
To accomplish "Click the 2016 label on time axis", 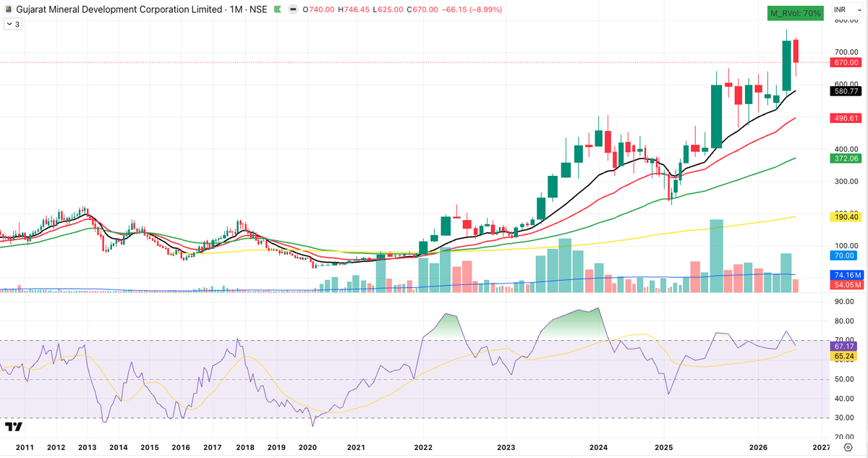I will pos(182,449).
